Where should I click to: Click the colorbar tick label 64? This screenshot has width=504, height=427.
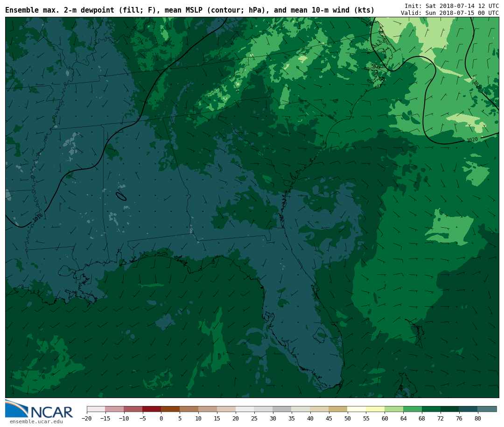[403, 418]
